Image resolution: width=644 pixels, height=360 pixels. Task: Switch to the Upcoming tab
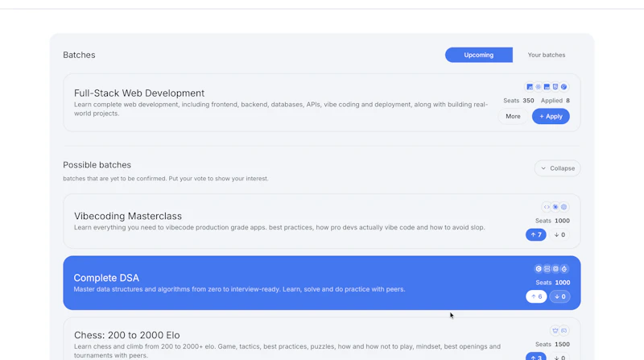coord(478,55)
